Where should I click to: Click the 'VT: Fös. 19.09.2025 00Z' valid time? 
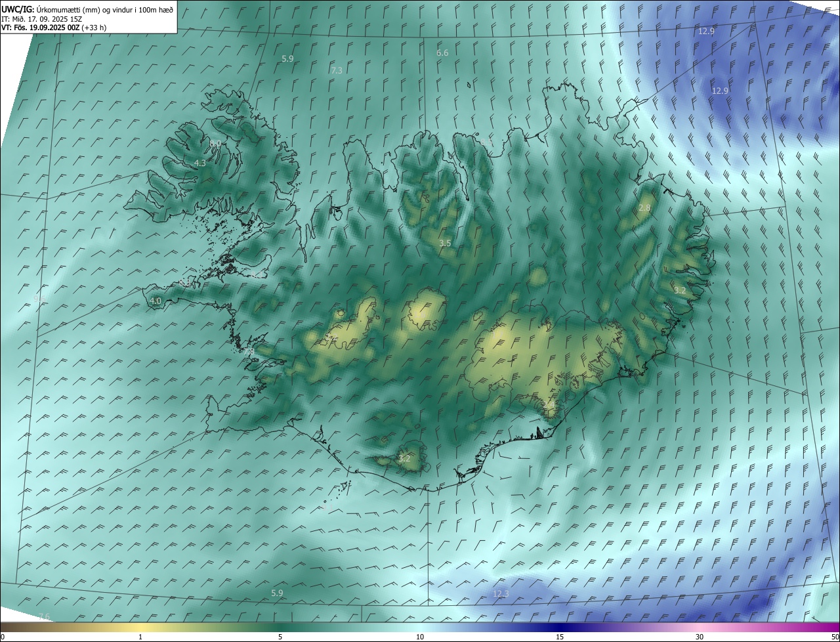tap(41, 28)
